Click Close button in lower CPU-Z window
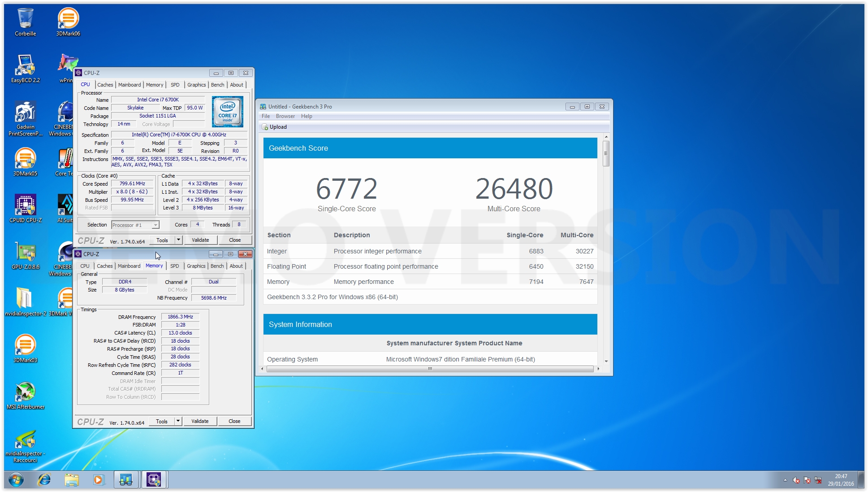Screen dimensions: 868x492 tap(234, 421)
